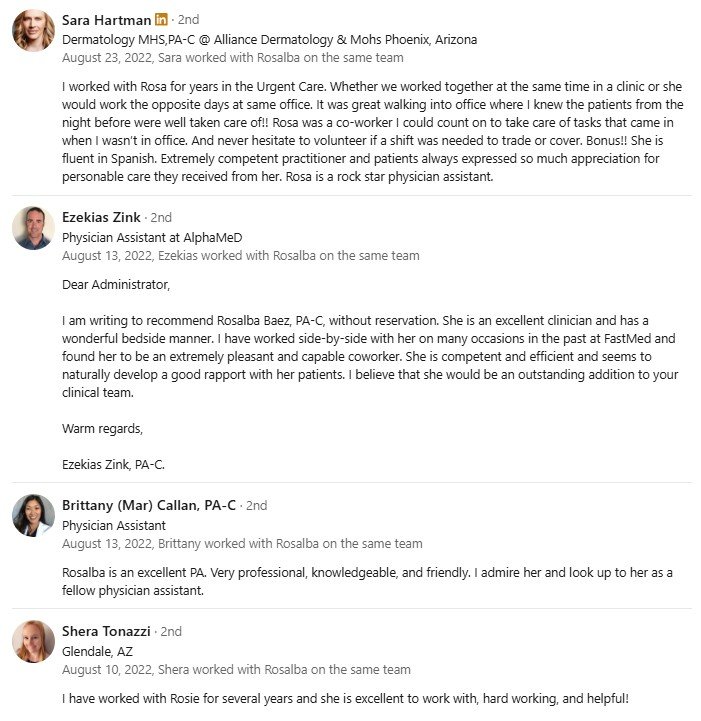The width and height of the screenshot is (701, 721).
Task: Select Brittany Callan's avatar image
Action: 33,515
